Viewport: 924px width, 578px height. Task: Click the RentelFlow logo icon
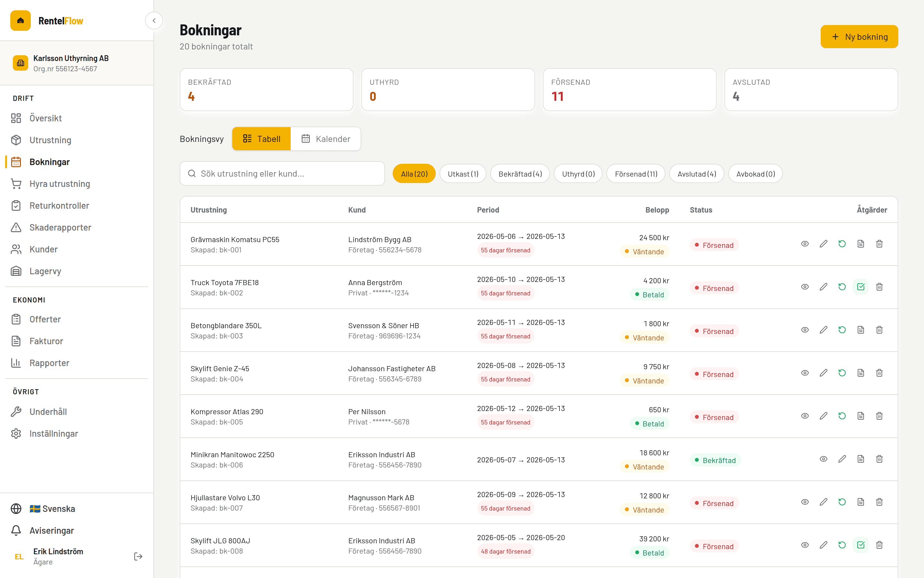pos(21,21)
